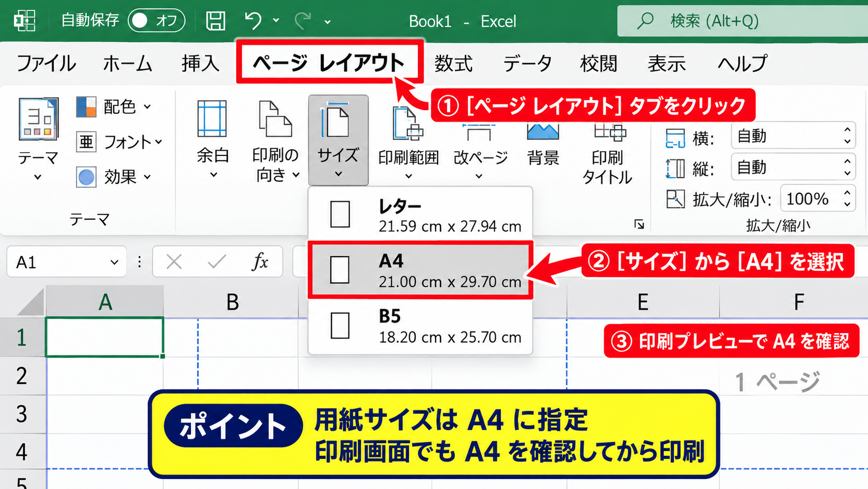Open page setup dialog launcher icon
The image size is (868, 489).
pyautogui.click(x=639, y=224)
